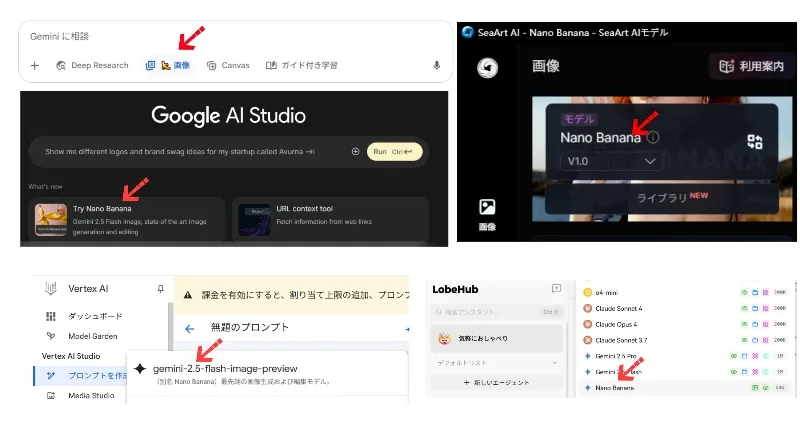
Task: Click the 1M label in Gemini 2.5 Pro row
Action: pos(780,356)
